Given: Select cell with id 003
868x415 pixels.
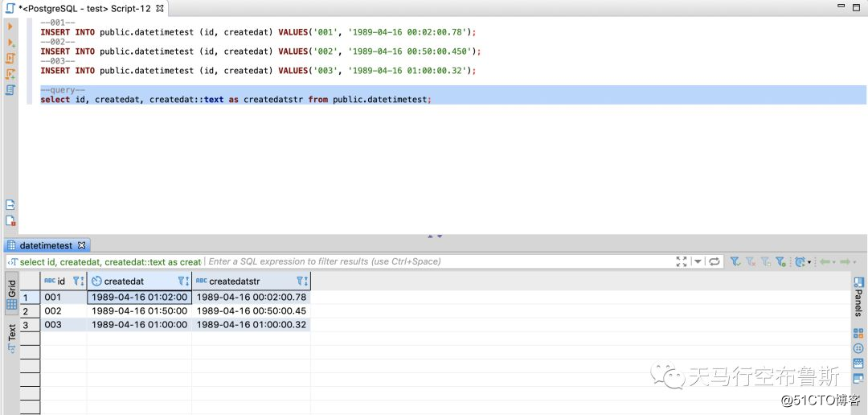Looking at the screenshot, I should 63,325.
